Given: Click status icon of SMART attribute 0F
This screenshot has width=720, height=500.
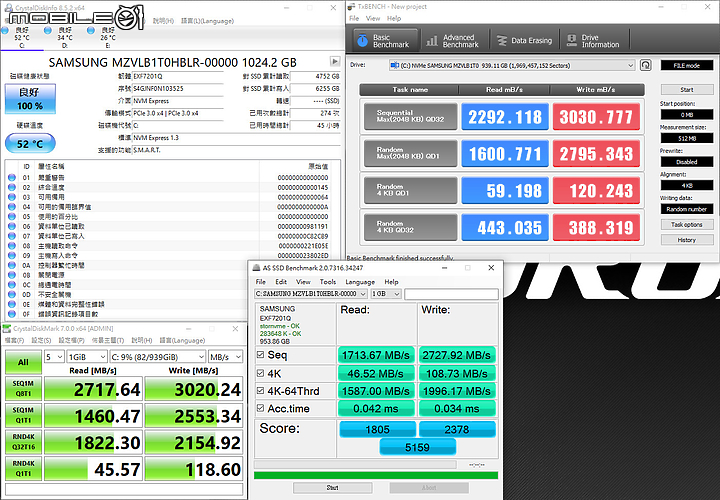Looking at the screenshot, I should pyautogui.click(x=12, y=314).
